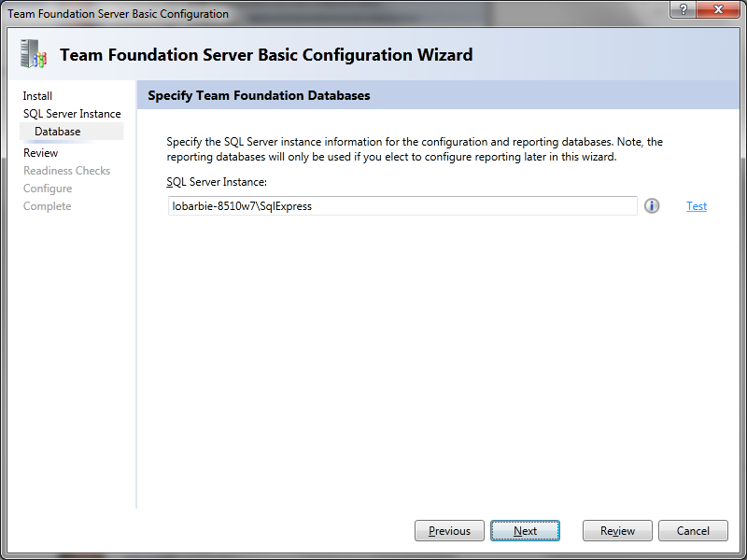The image size is (747, 560).
Task: Select the Complete step in sidebar
Action: pyautogui.click(x=48, y=206)
